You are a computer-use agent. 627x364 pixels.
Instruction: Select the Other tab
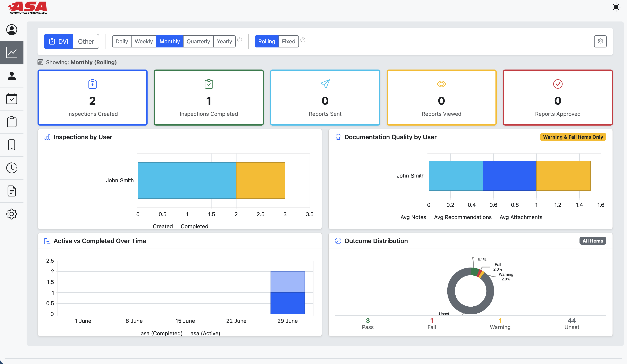point(86,41)
